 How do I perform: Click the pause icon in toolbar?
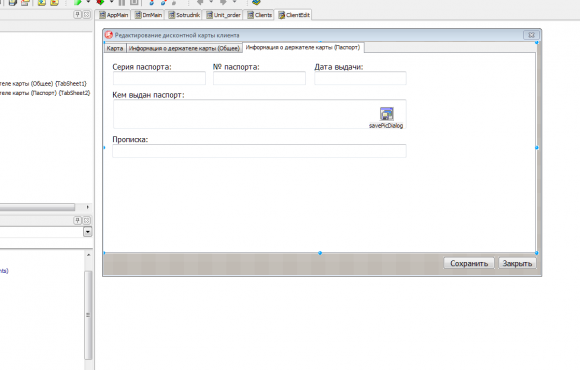(x=122, y=2)
